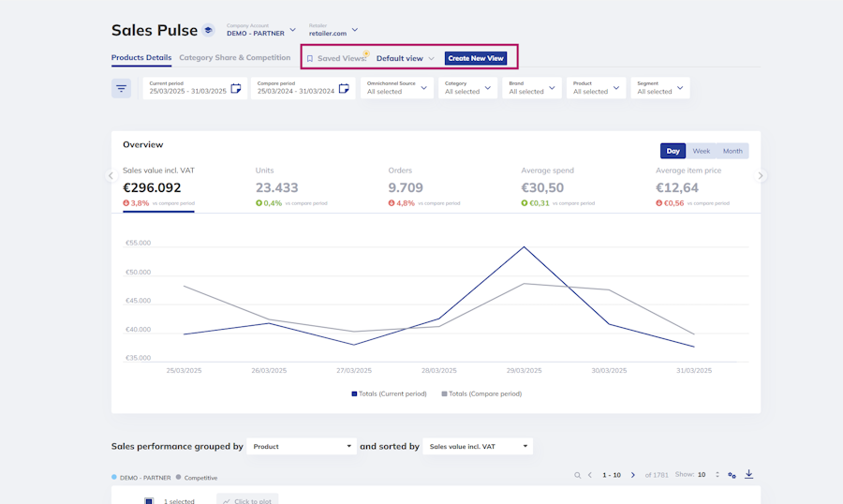843x504 pixels.
Task: Click the Create New View button
Action: (476, 58)
